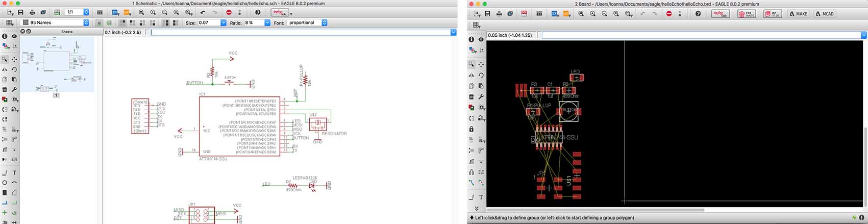Expand board command line history
The width and height of the screenshot is (868, 224).
pyautogui.click(x=864, y=35)
